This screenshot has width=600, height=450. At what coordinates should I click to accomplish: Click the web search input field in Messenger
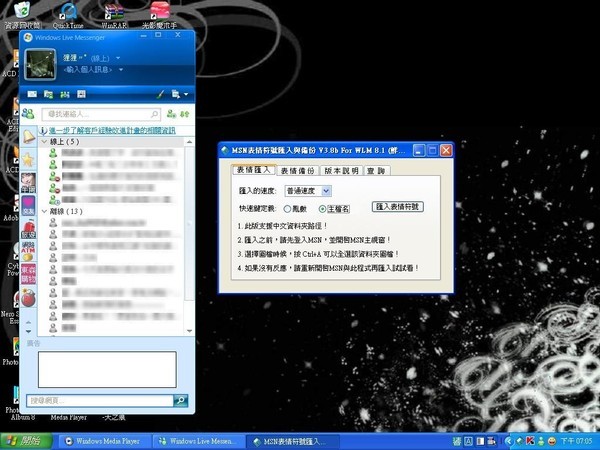pos(100,400)
